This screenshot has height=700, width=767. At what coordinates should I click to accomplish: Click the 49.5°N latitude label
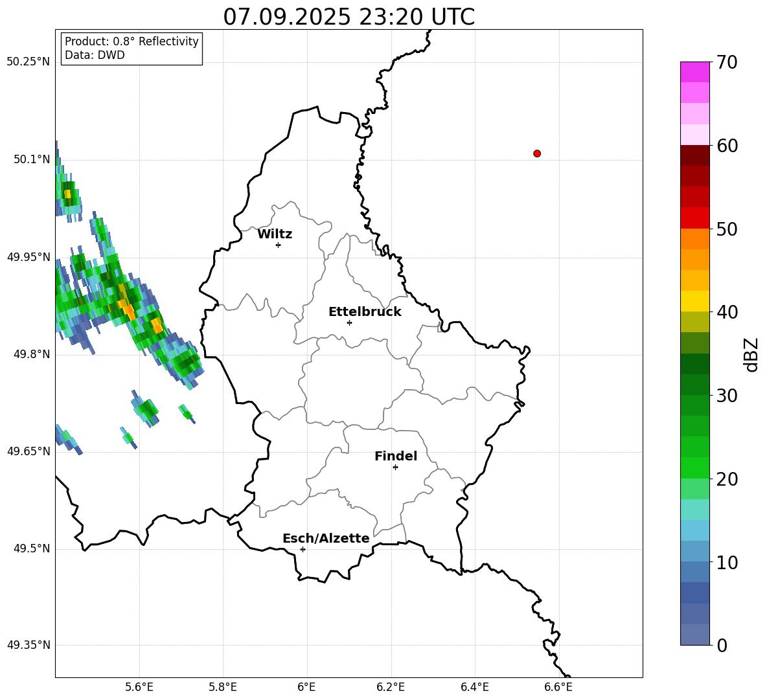pos(32,548)
